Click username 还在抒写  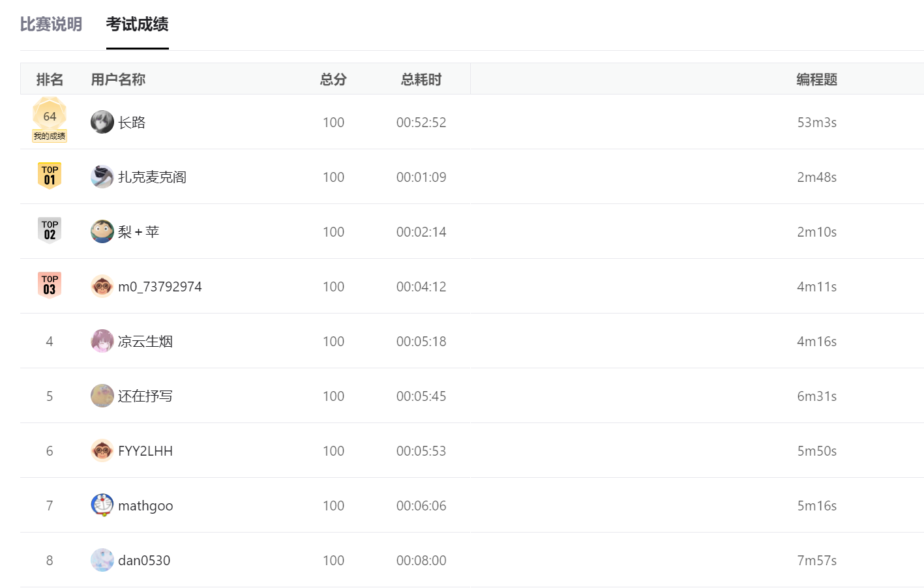click(x=145, y=396)
